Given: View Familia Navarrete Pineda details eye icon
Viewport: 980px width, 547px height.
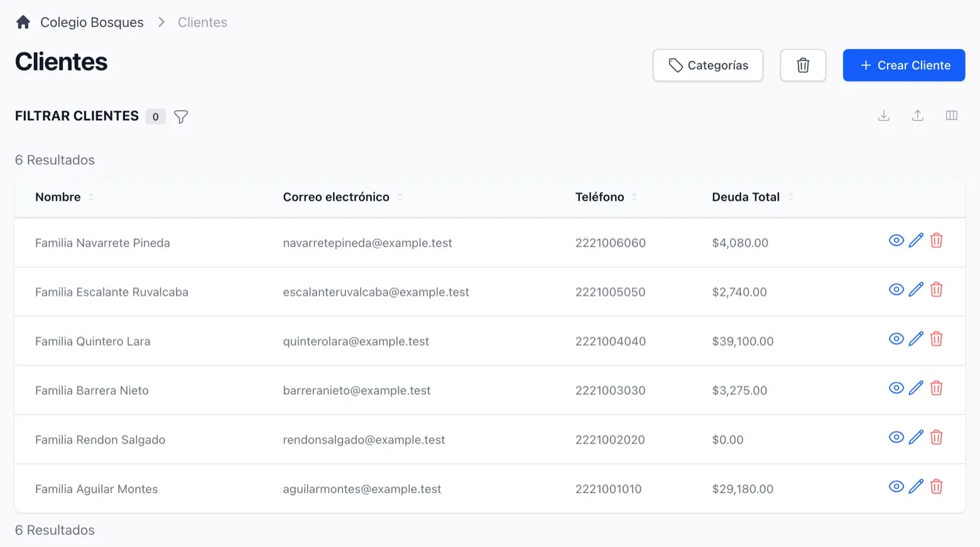Looking at the screenshot, I should click(896, 240).
